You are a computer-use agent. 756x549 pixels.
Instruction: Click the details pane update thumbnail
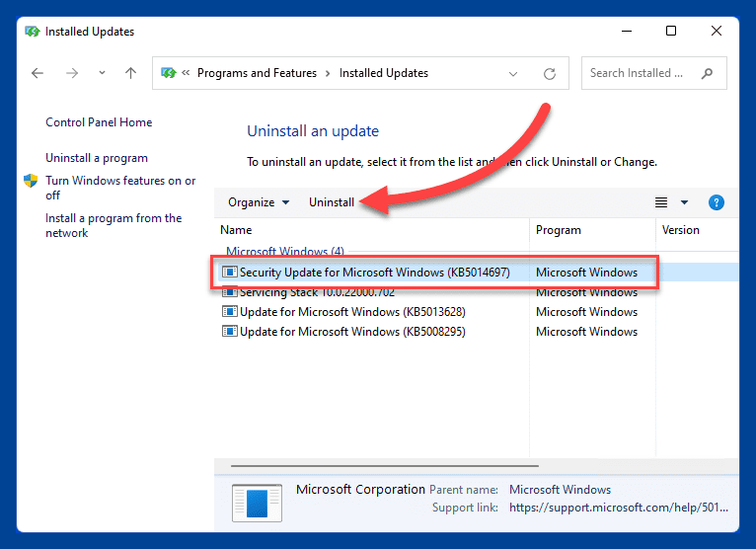[x=257, y=503]
